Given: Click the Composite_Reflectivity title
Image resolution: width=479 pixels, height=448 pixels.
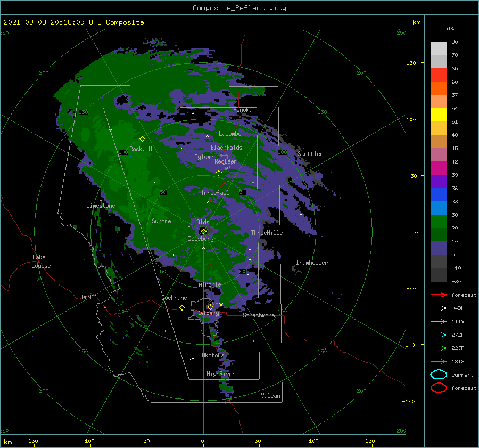Looking at the screenshot, I should (240, 8).
